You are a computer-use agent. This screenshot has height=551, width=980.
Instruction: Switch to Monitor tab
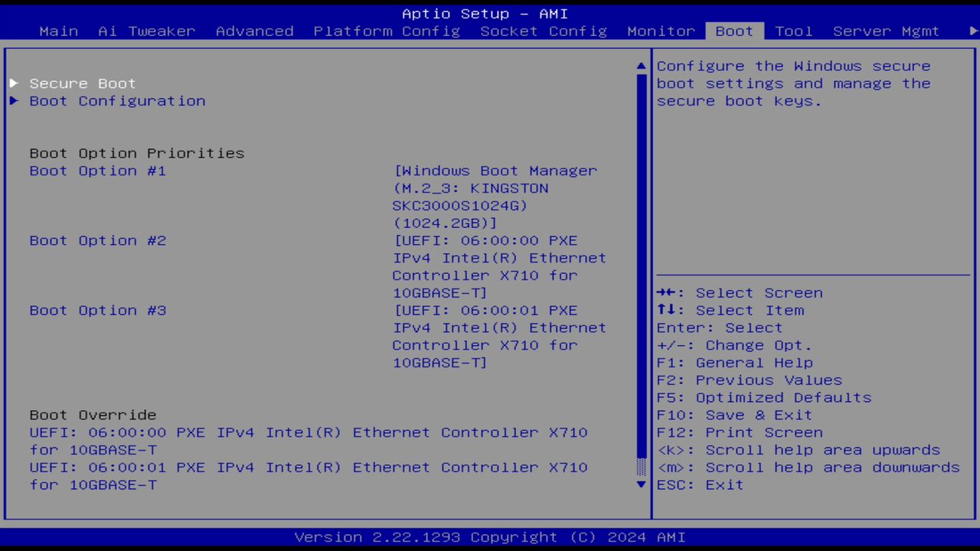click(661, 31)
